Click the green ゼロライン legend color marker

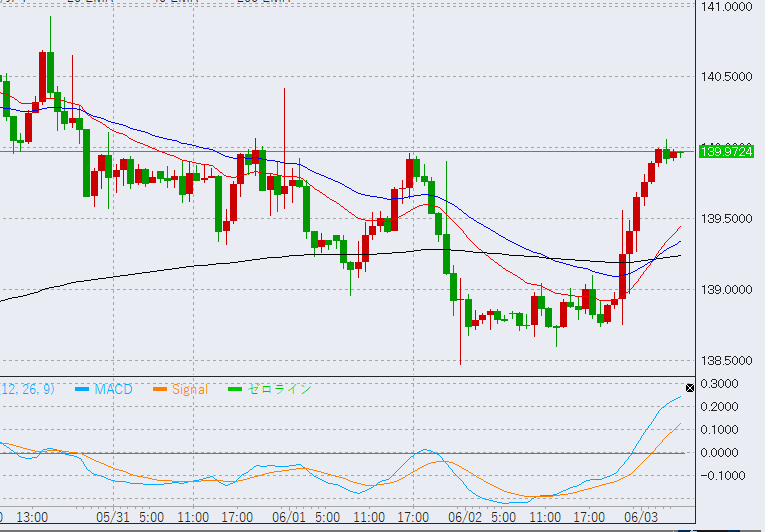235,389
